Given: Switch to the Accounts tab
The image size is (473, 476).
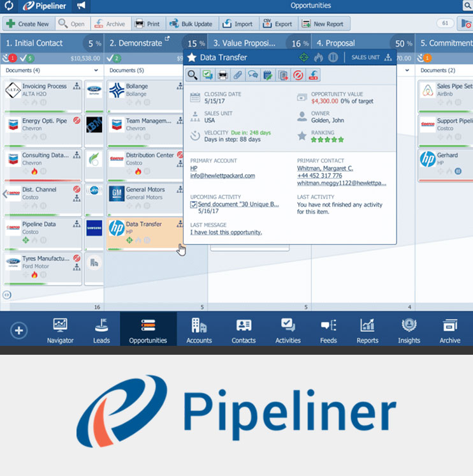Looking at the screenshot, I should click(199, 331).
